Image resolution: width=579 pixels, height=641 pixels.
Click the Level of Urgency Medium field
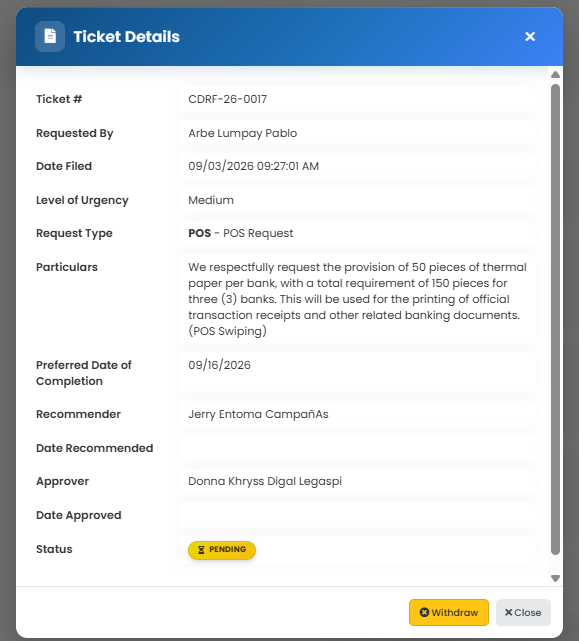(x=357, y=200)
